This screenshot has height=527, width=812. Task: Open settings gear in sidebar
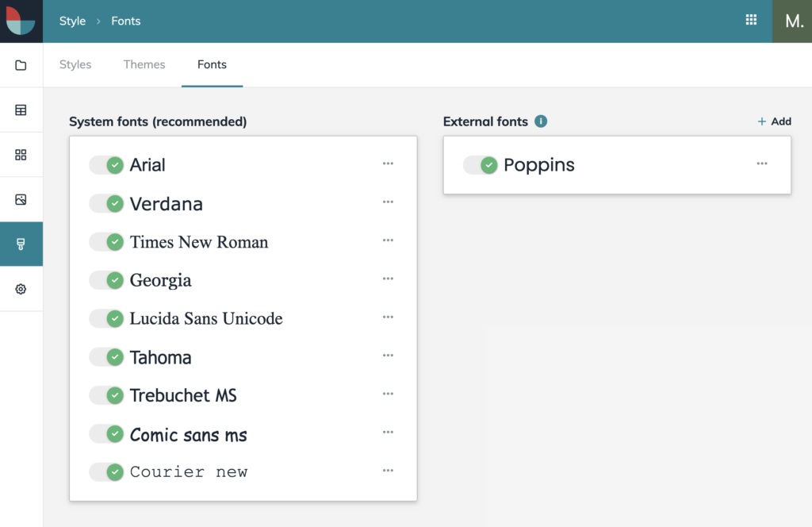21,289
